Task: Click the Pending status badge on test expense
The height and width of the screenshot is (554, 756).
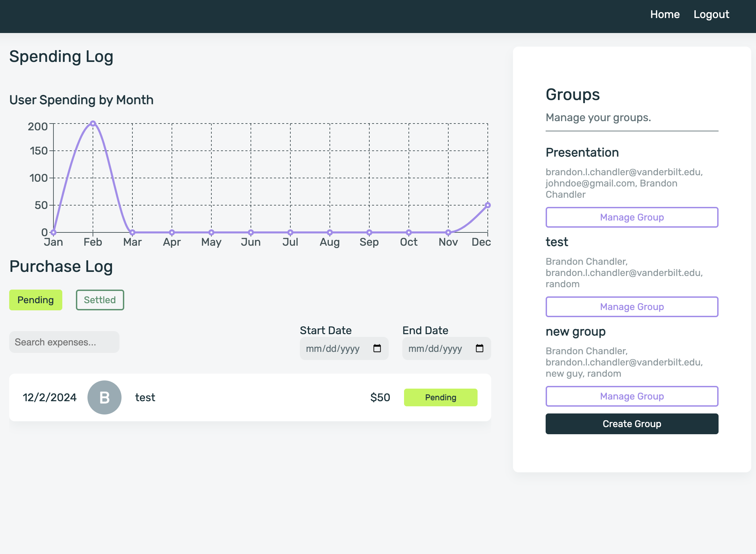Action: [440, 397]
